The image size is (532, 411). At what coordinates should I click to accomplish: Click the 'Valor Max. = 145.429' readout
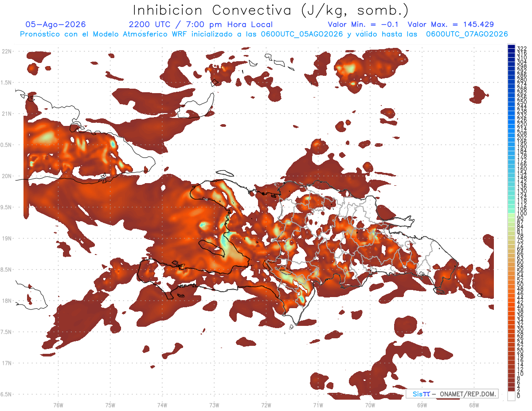pos(450,24)
